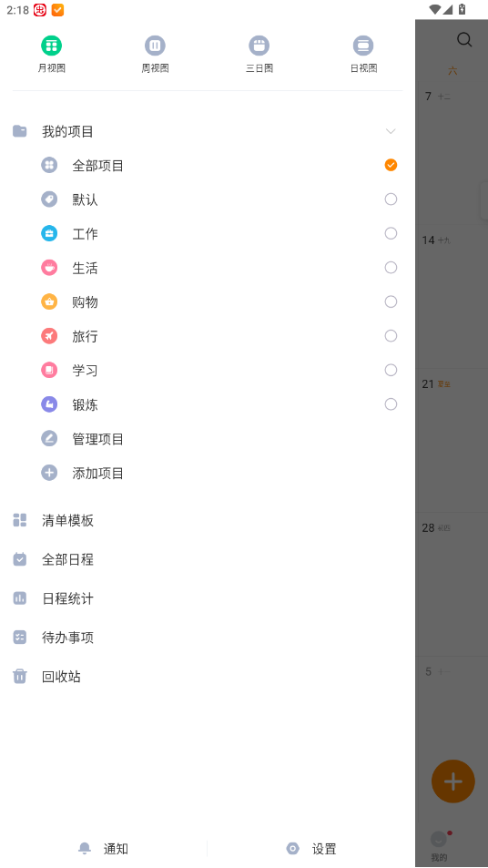Open 清单模板 menu entry
Screen dimensions: 488x868
208,520
